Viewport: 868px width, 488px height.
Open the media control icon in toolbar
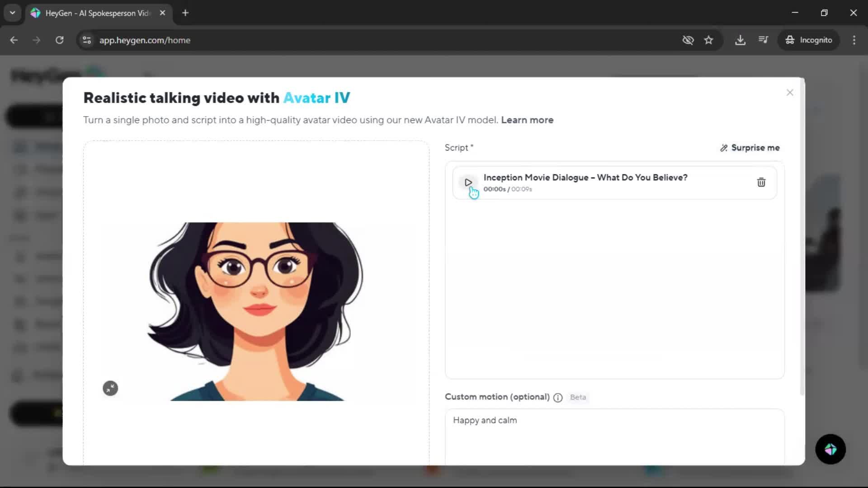point(763,40)
